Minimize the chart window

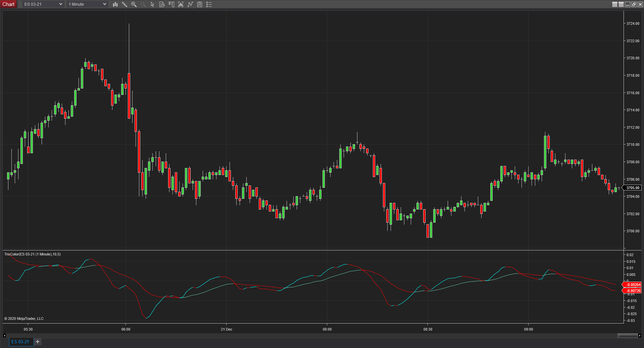(628, 4)
